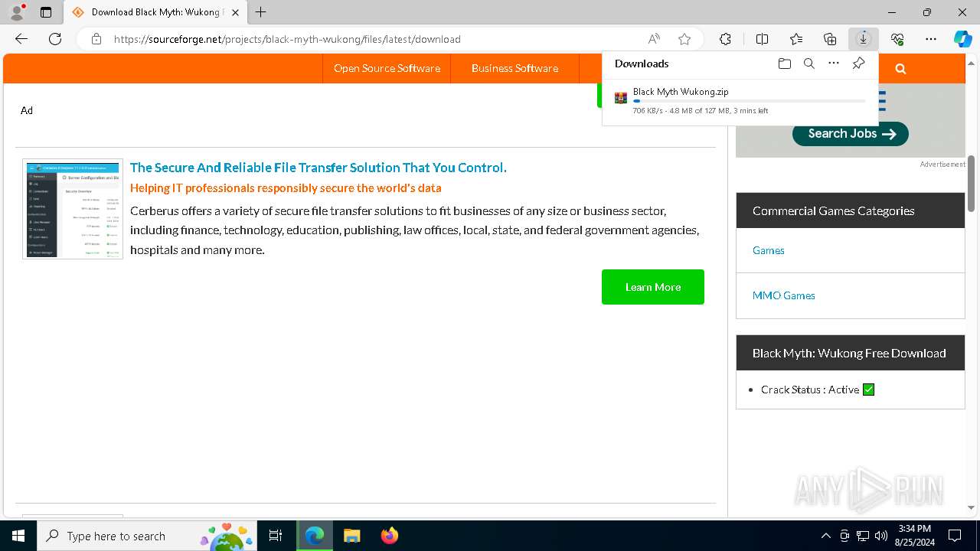Click the Cerberus ad screenshot thumbnail
The height and width of the screenshot is (551, 980).
[73, 209]
